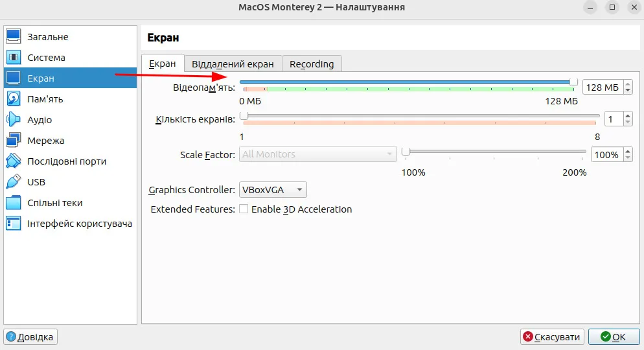Select the Екран monitor icon
644x350 pixels.
[13, 78]
